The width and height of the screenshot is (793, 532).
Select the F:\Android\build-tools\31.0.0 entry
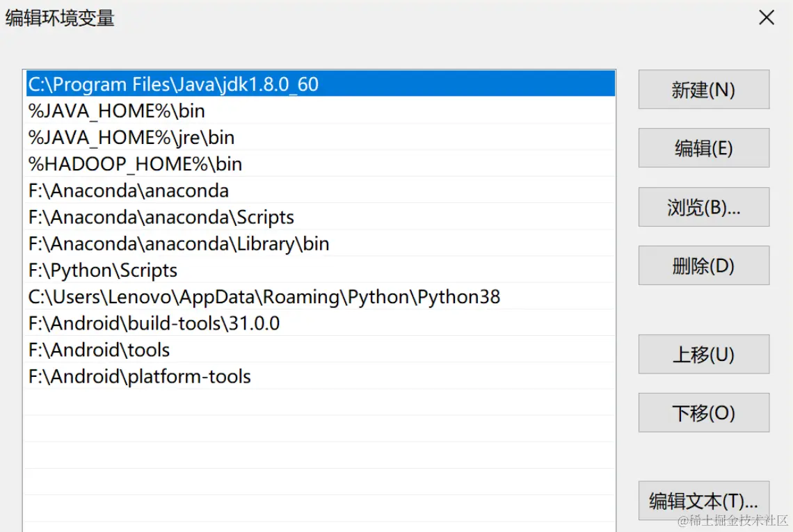320,323
